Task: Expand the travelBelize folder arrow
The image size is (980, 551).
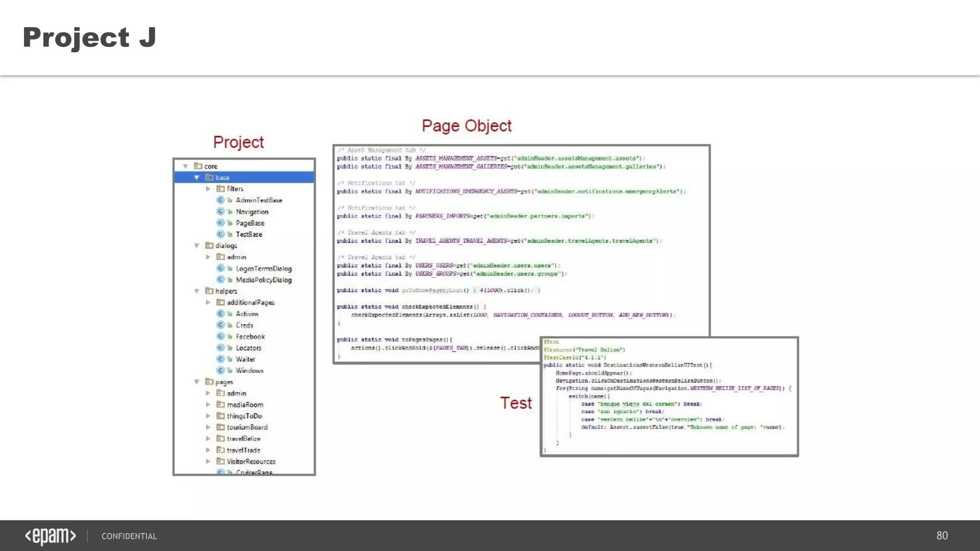Action: click(208, 439)
